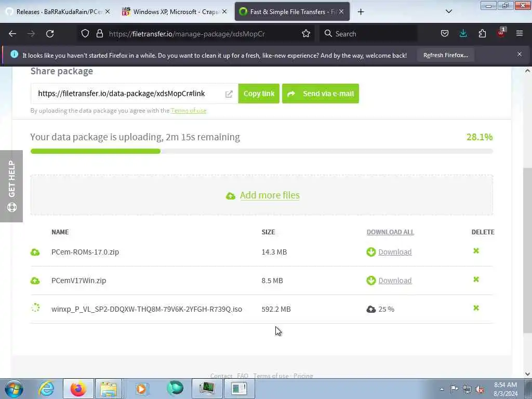Image resolution: width=532 pixels, height=399 pixels.
Task: Close the Fast & Simple File Transfers tab
Action: 341,11
